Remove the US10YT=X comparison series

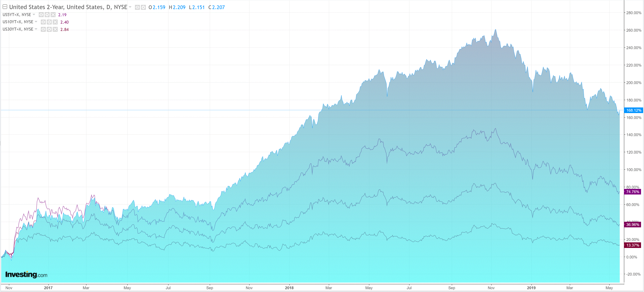55,22
